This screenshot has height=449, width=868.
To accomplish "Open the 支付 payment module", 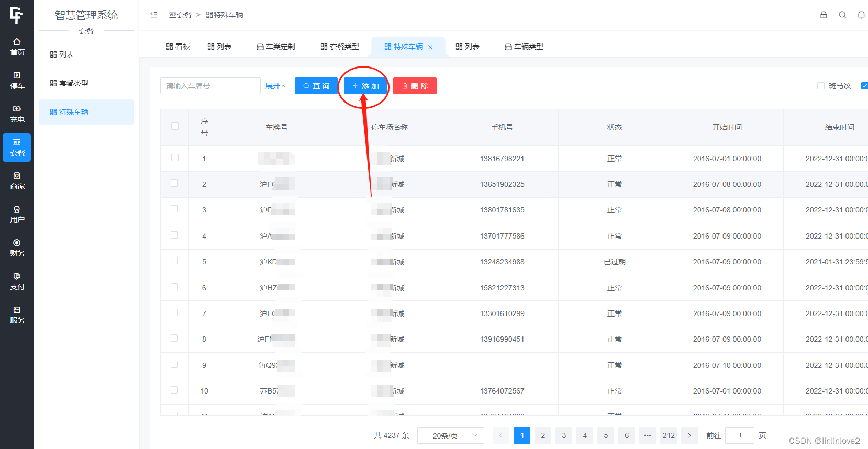I will tap(17, 282).
